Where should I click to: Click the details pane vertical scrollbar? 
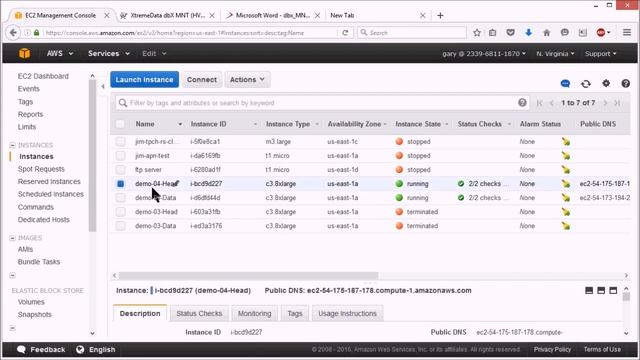[626, 297]
